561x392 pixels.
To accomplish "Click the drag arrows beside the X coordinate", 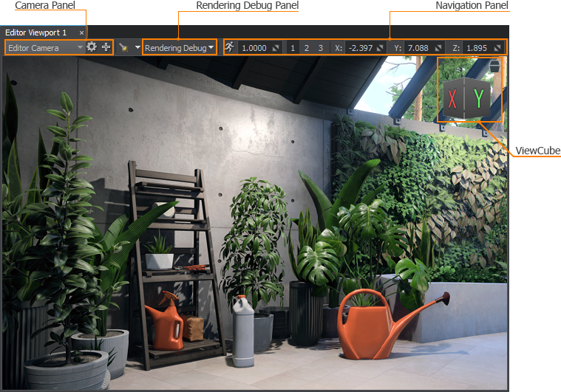I will pyautogui.click(x=380, y=48).
